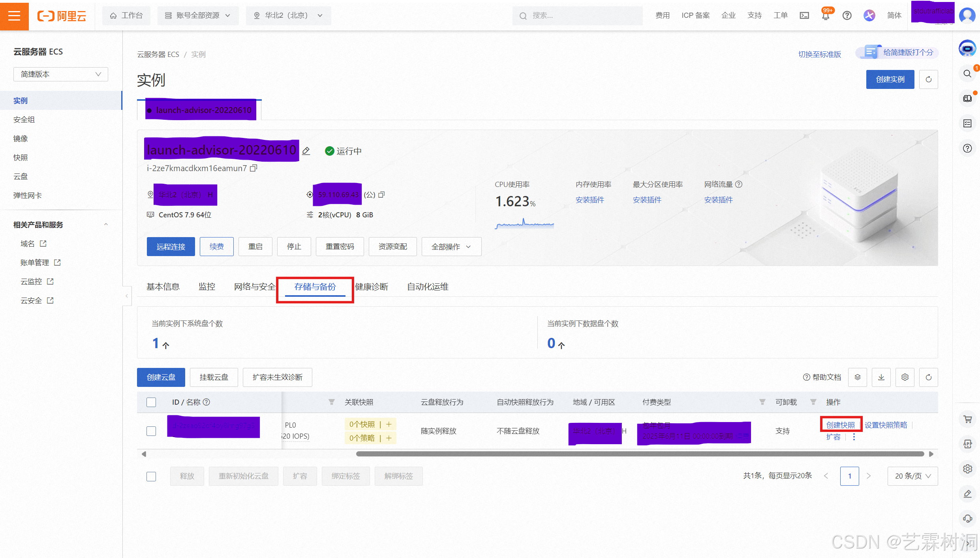Click the 远程连接 button
980x558 pixels.
[171, 247]
